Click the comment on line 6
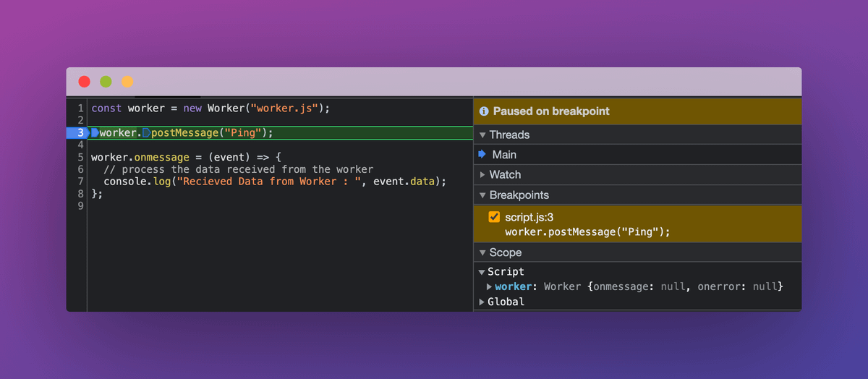Screen dimensions: 868x379 (239, 169)
